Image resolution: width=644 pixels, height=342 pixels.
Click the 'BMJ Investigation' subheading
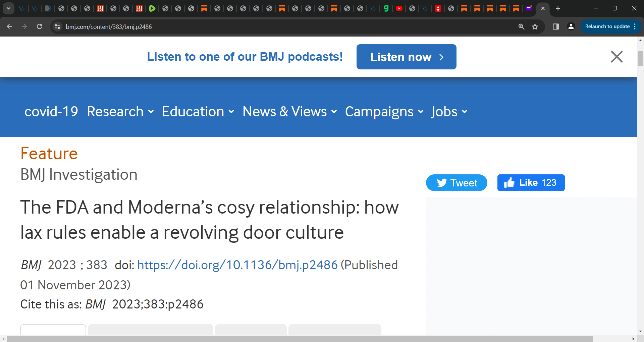point(79,175)
